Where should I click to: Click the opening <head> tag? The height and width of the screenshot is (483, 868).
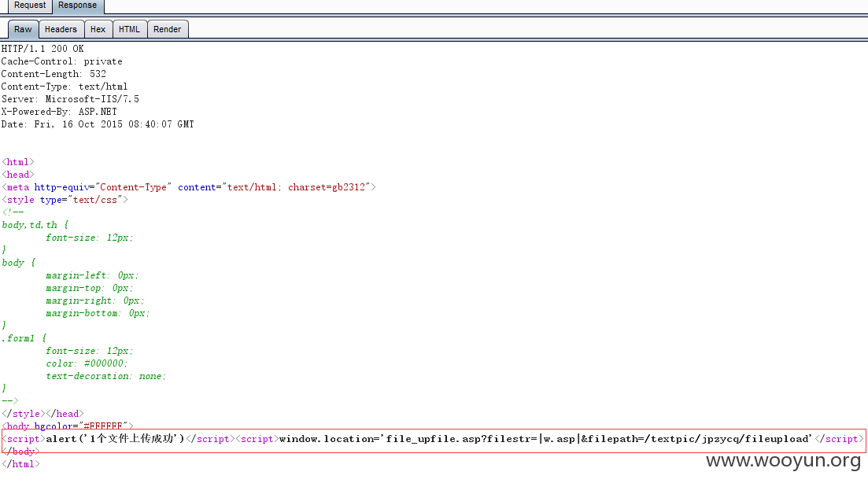coord(18,175)
